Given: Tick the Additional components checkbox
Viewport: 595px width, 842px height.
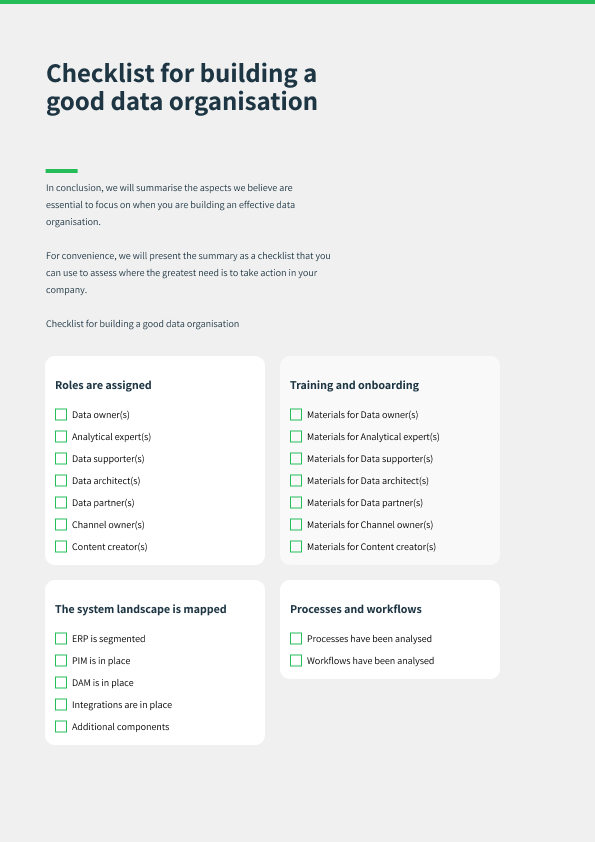Looking at the screenshot, I should (x=61, y=727).
